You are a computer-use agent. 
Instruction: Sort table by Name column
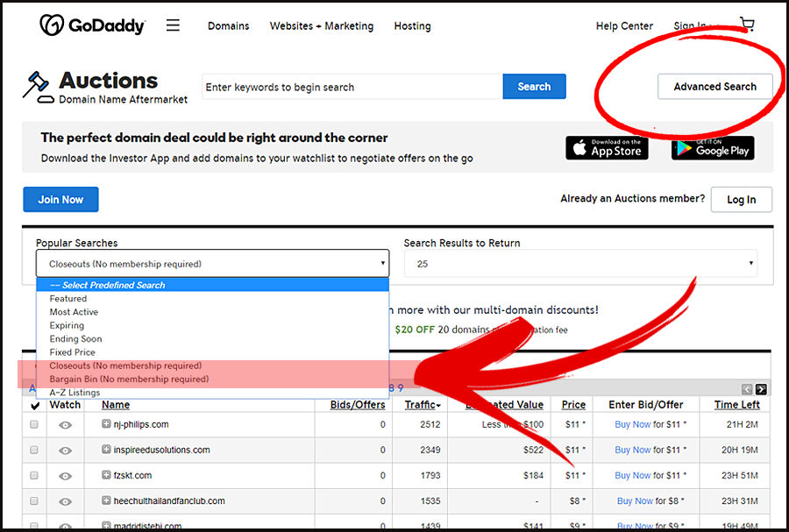pyautogui.click(x=116, y=405)
